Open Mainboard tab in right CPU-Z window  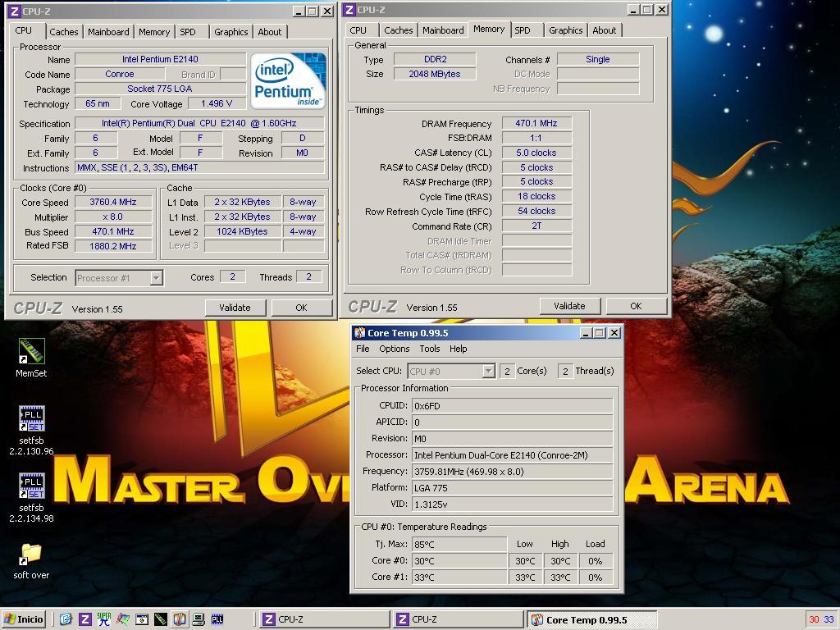click(x=443, y=30)
